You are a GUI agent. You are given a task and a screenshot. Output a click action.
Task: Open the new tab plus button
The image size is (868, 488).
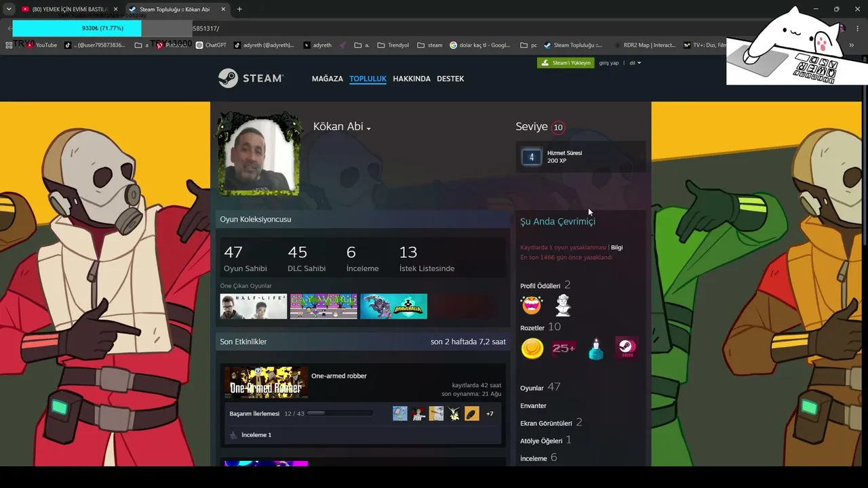(x=239, y=9)
